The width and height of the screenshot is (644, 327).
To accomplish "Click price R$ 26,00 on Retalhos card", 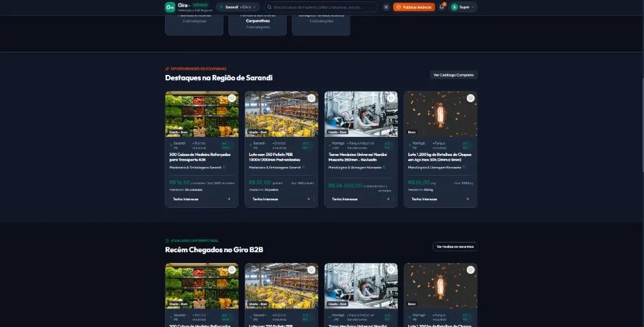I will 419,183.
